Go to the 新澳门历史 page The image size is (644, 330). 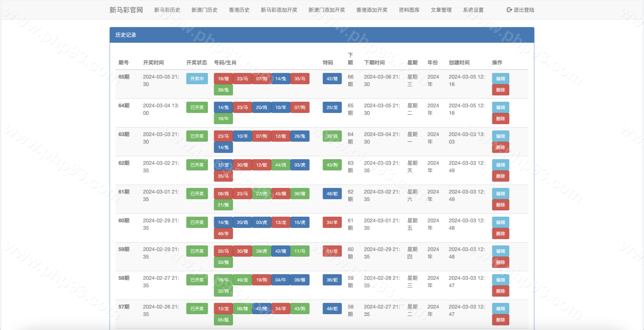[x=204, y=10]
